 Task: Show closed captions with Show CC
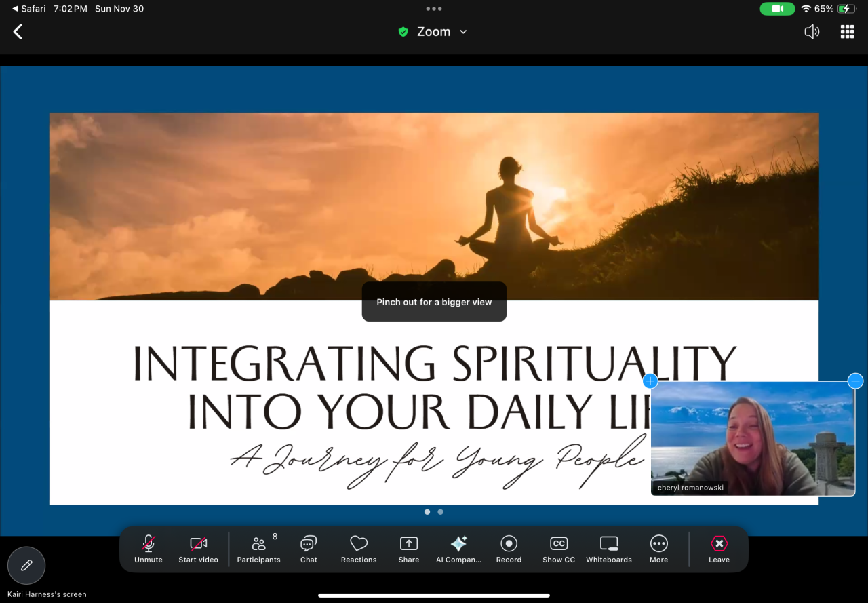click(x=559, y=549)
